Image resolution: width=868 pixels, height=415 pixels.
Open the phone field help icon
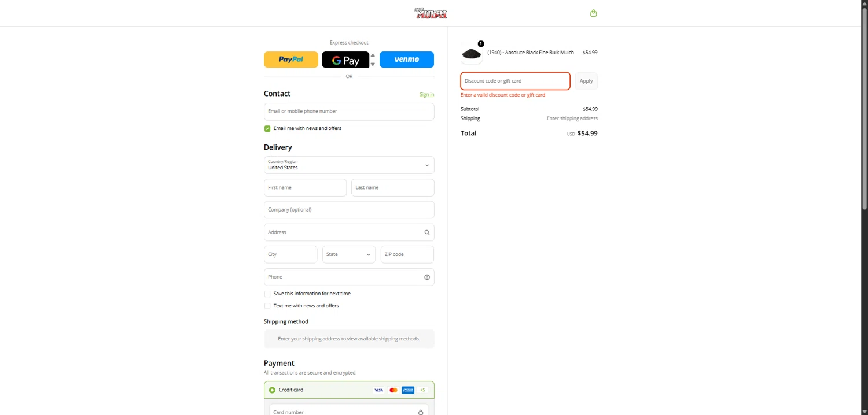tap(427, 277)
